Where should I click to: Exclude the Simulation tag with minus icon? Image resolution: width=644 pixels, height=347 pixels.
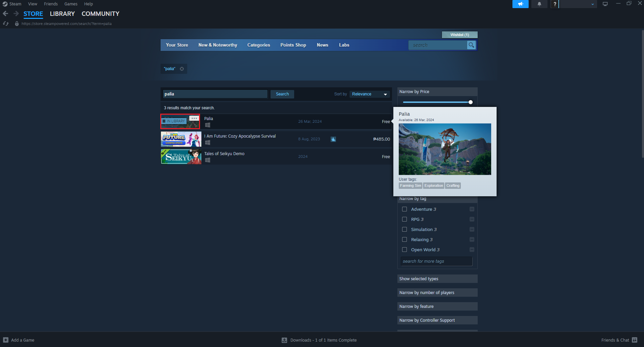click(x=472, y=229)
